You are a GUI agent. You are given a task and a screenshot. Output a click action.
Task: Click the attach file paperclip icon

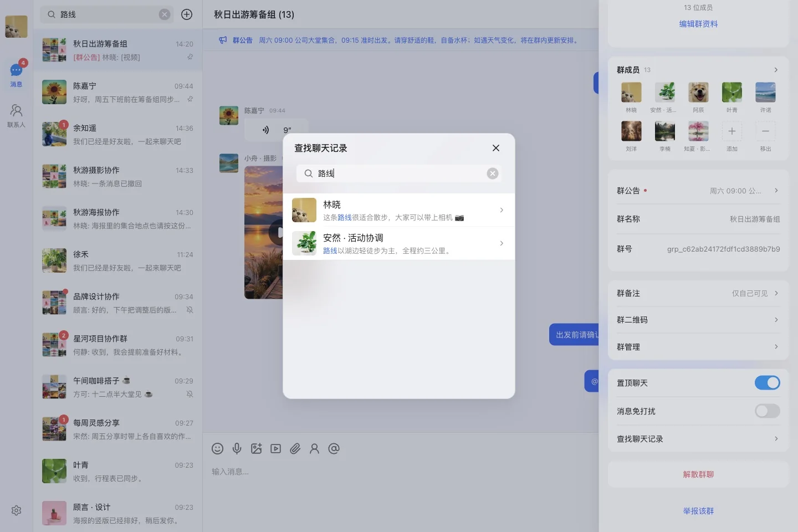[x=295, y=448]
